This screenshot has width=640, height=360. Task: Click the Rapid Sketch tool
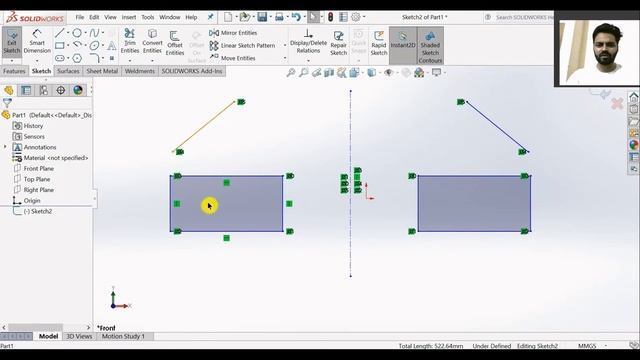[379, 43]
